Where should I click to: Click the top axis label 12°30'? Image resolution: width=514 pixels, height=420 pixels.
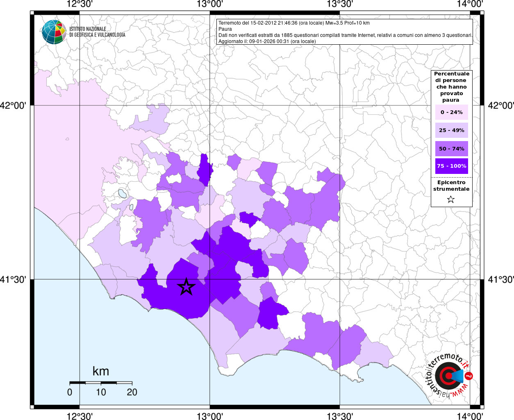click(x=80, y=4)
